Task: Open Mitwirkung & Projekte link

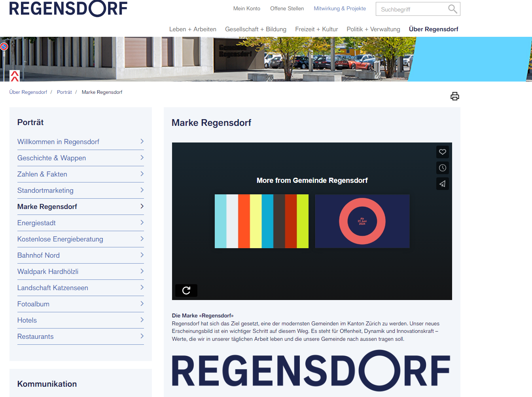Action: [x=339, y=8]
